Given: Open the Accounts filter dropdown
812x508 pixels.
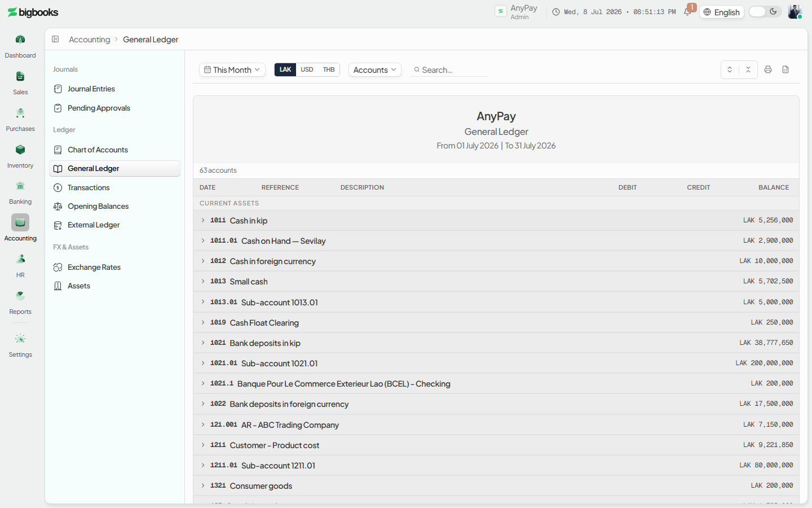Looking at the screenshot, I should (375, 69).
